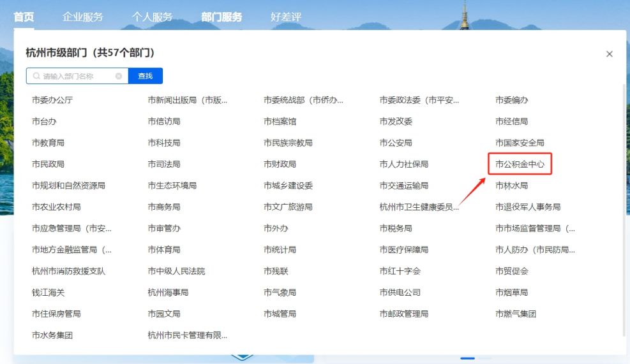Choose 市生态环境局
This screenshot has height=364, width=630.
(x=172, y=186)
